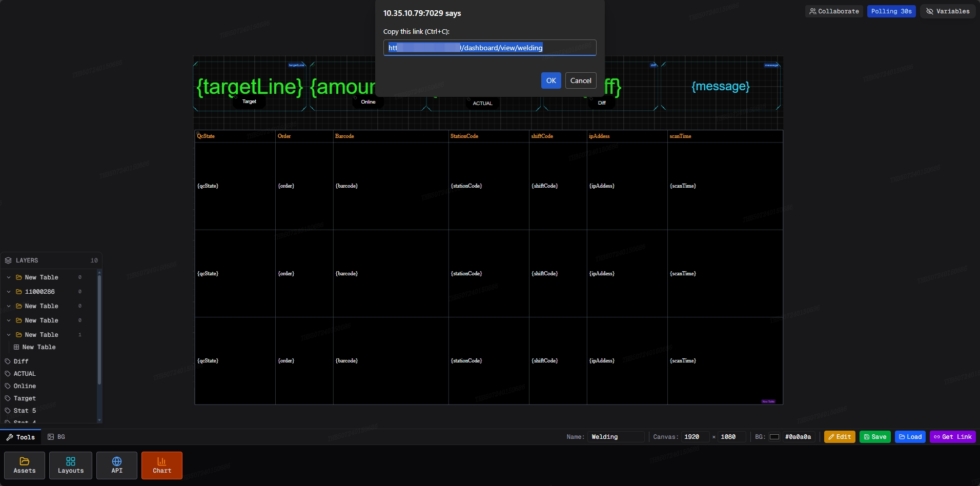Click the Collaborate button
980x486 pixels.
pyautogui.click(x=834, y=11)
